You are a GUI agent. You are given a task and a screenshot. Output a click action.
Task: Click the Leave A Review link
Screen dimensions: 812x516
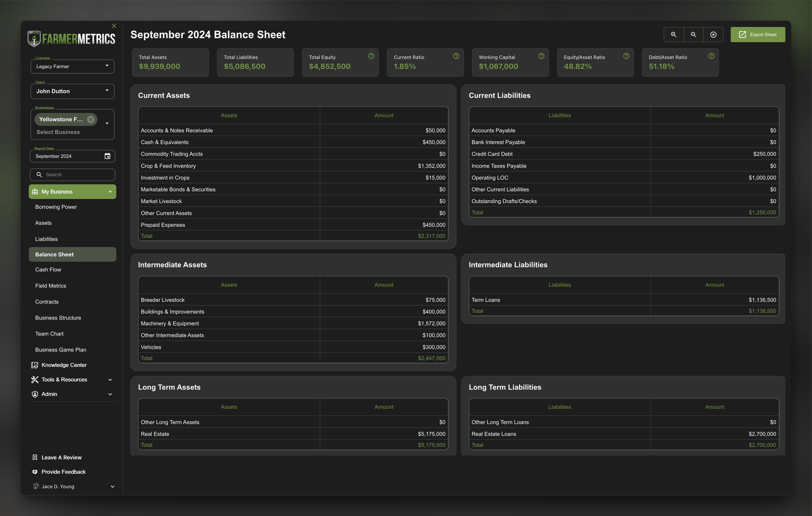point(61,458)
